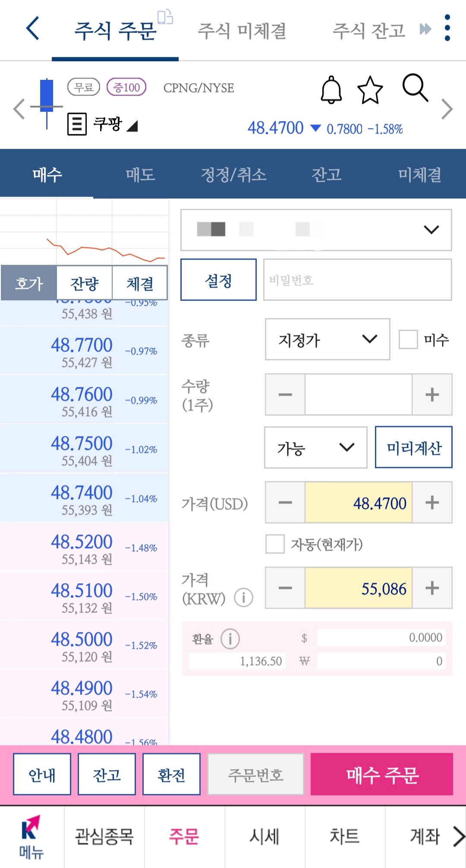
Task: Open stock search with the magnifier icon
Action: (x=415, y=88)
